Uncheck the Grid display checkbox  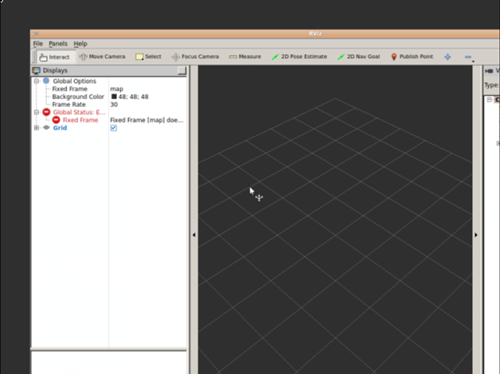pyautogui.click(x=113, y=128)
